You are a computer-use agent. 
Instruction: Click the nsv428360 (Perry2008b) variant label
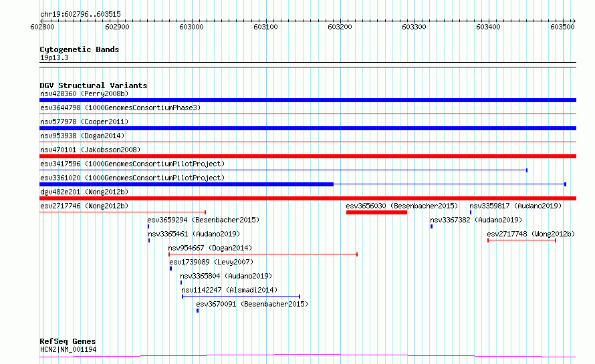(x=84, y=94)
